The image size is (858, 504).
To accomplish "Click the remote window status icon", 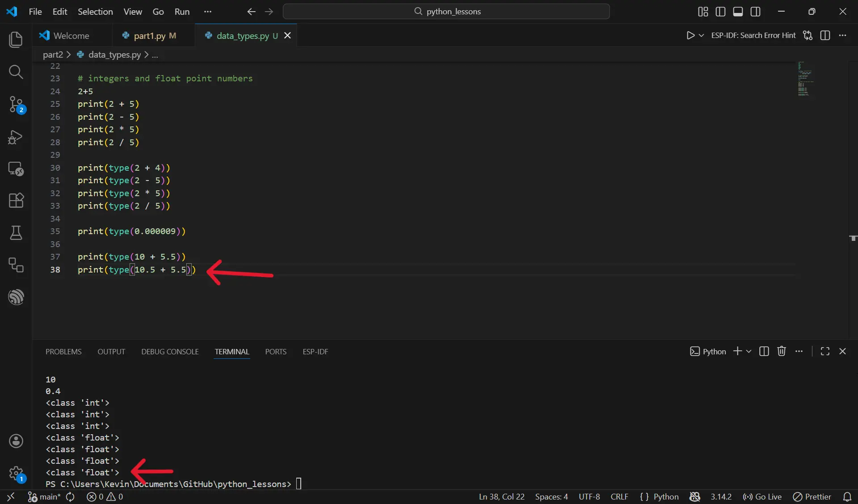I will point(11,497).
